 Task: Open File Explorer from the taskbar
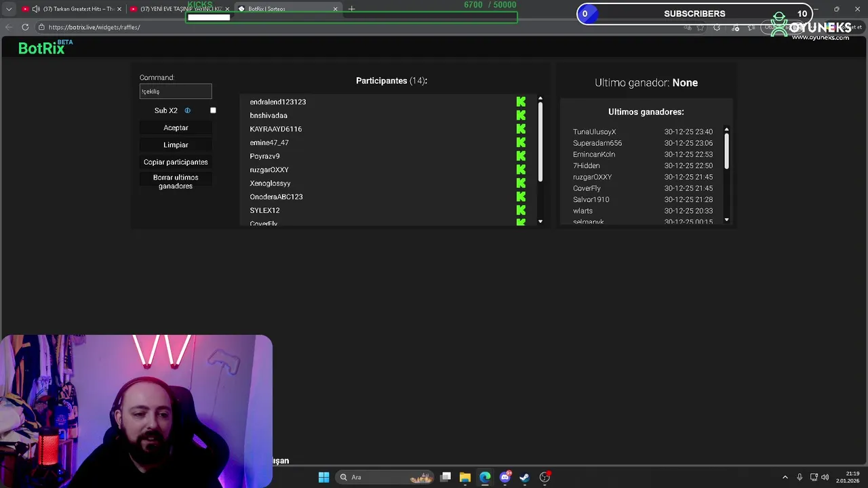(x=465, y=477)
